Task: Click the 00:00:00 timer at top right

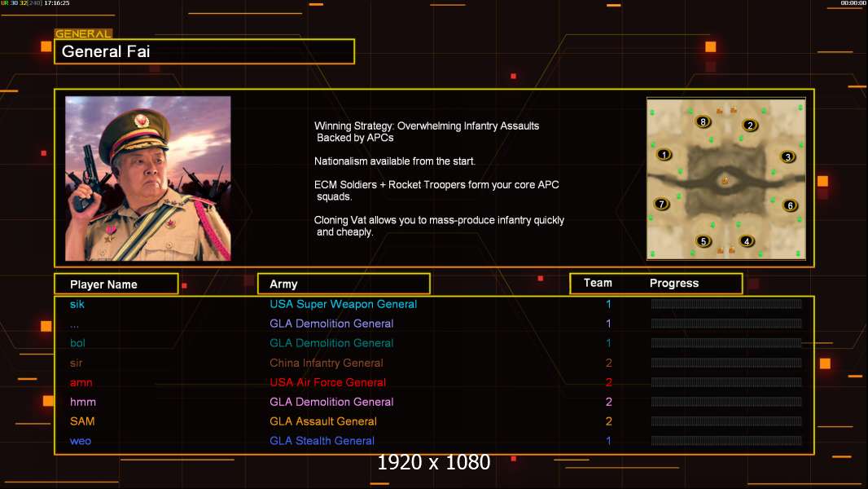Action: [x=853, y=3]
